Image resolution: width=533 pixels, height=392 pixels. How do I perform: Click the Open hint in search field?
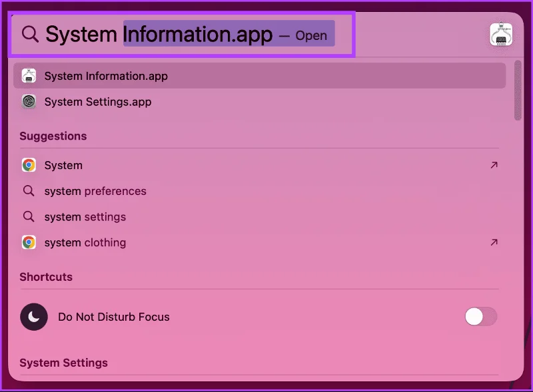tap(311, 35)
